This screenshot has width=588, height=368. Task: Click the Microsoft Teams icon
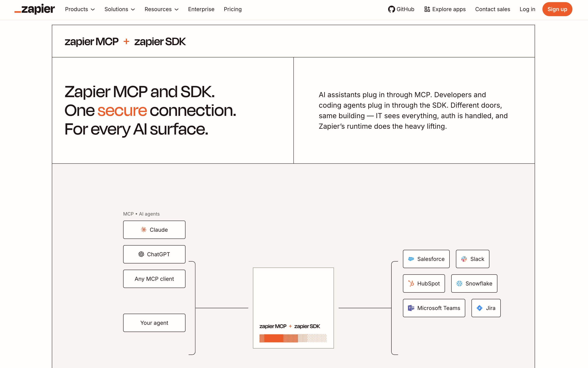click(x=411, y=308)
